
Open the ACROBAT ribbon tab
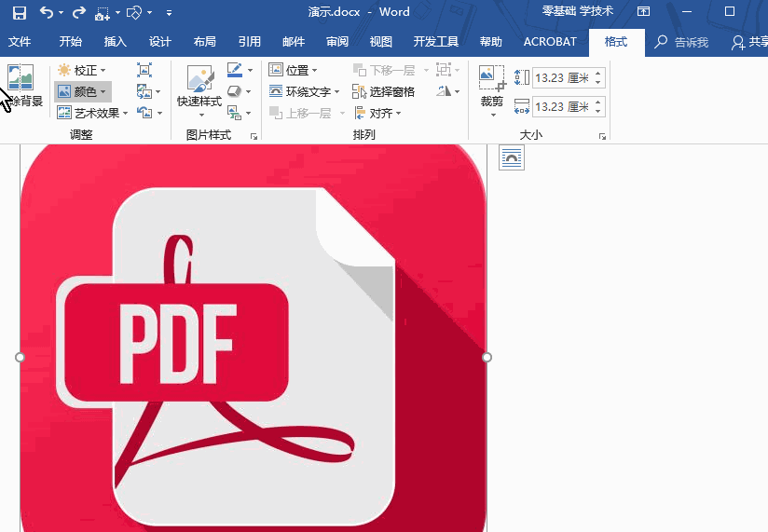(x=550, y=42)
